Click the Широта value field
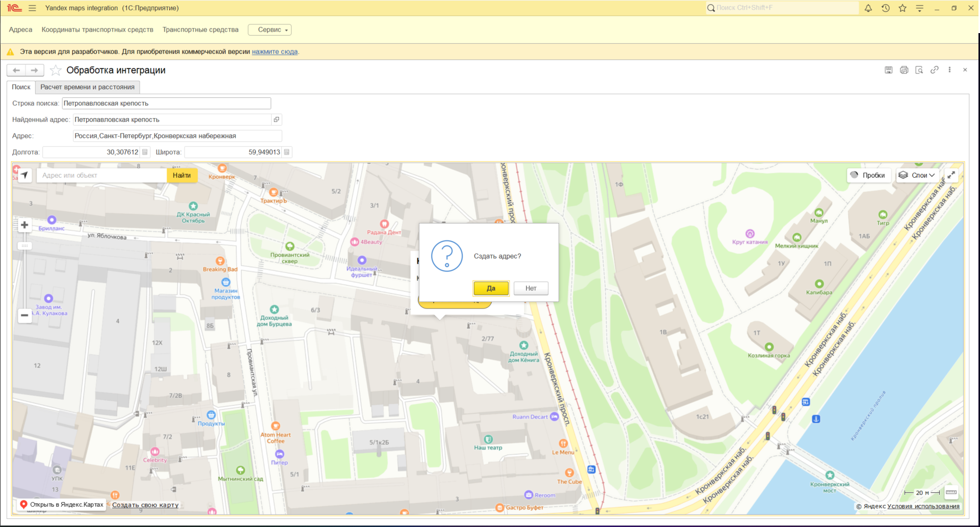The image size is (980, 527). click(233, 152)
